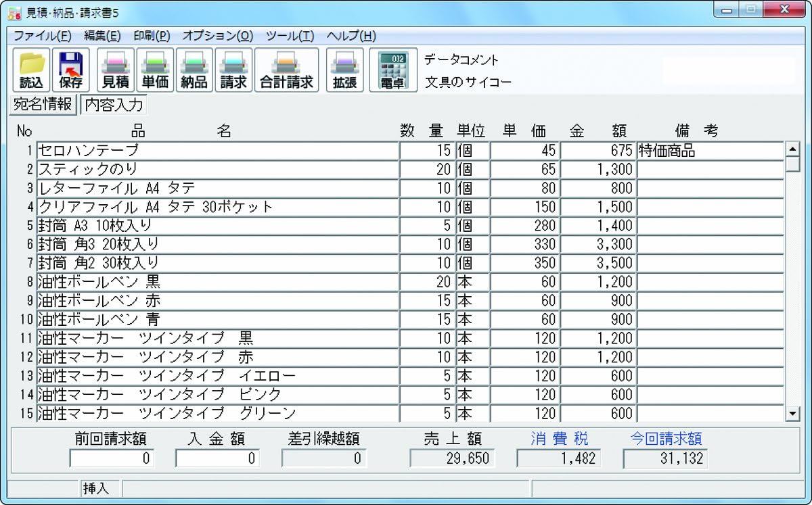Switch to the 宛名情報 tab
Screen dimensions: 812x505
43,105
